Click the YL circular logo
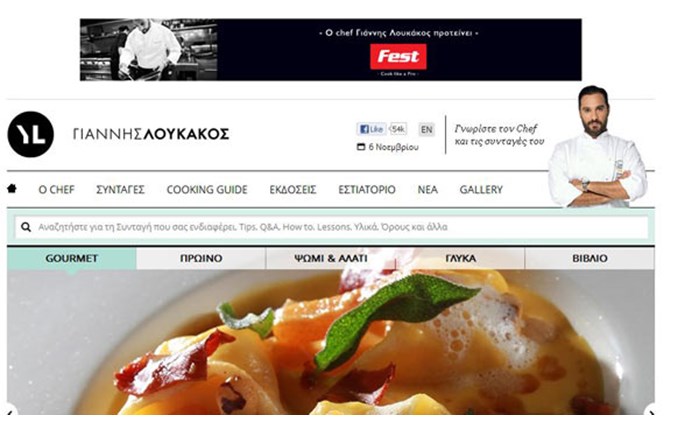This screenshot has width=699, height=430. point(31,134)
